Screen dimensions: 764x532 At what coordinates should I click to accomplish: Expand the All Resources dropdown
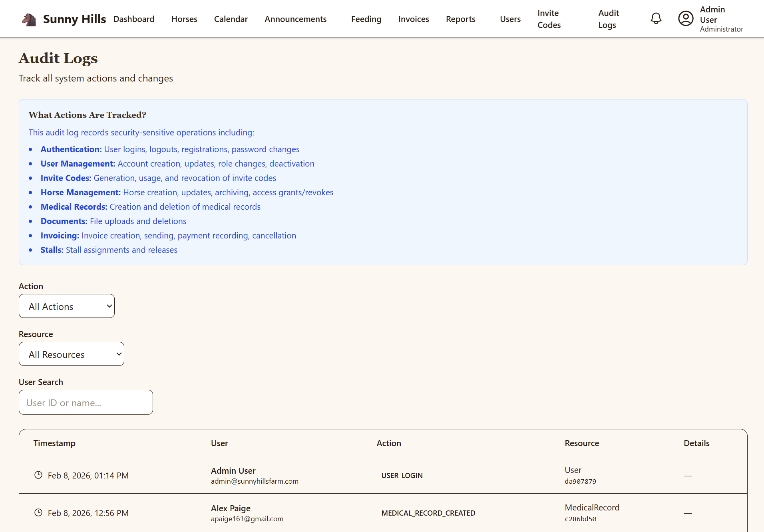click(72, 354)
